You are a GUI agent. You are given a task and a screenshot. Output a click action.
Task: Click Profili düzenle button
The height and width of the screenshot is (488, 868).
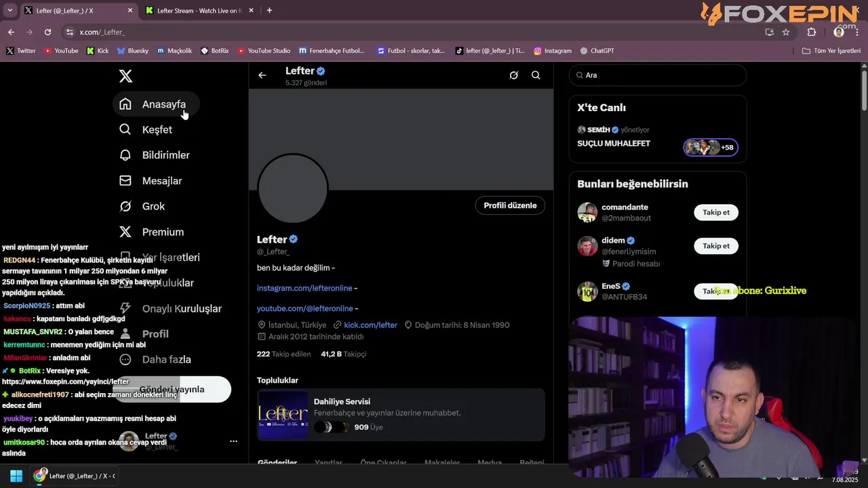510,205
